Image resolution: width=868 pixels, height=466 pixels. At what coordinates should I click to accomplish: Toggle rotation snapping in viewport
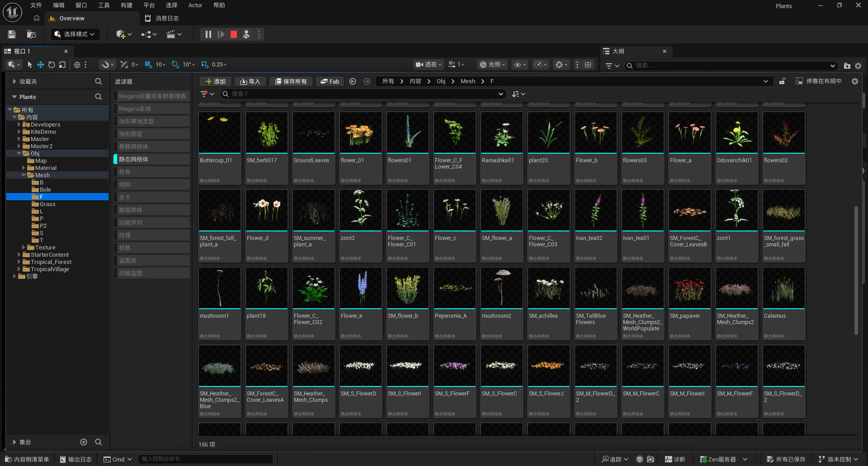pos(175,65)
